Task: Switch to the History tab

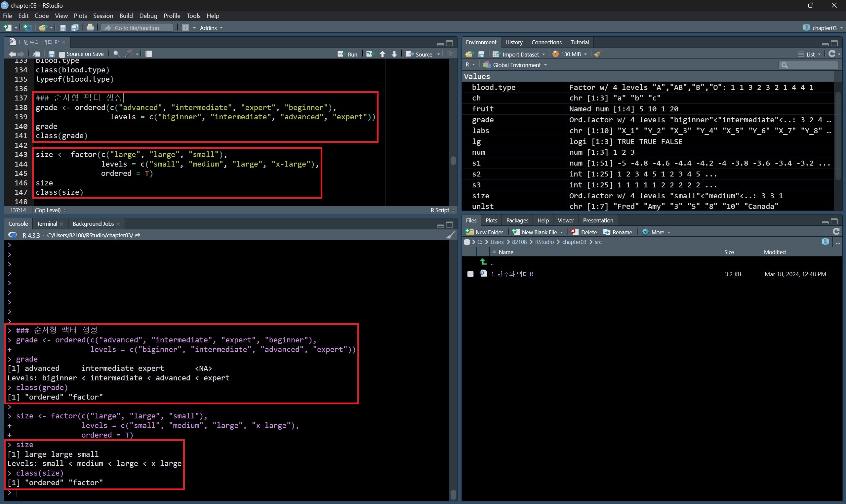Action: click(513, 42)
